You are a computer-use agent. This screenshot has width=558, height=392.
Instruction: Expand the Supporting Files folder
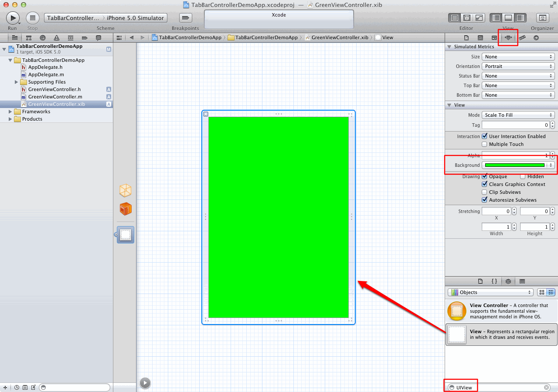tap(17, 82)
